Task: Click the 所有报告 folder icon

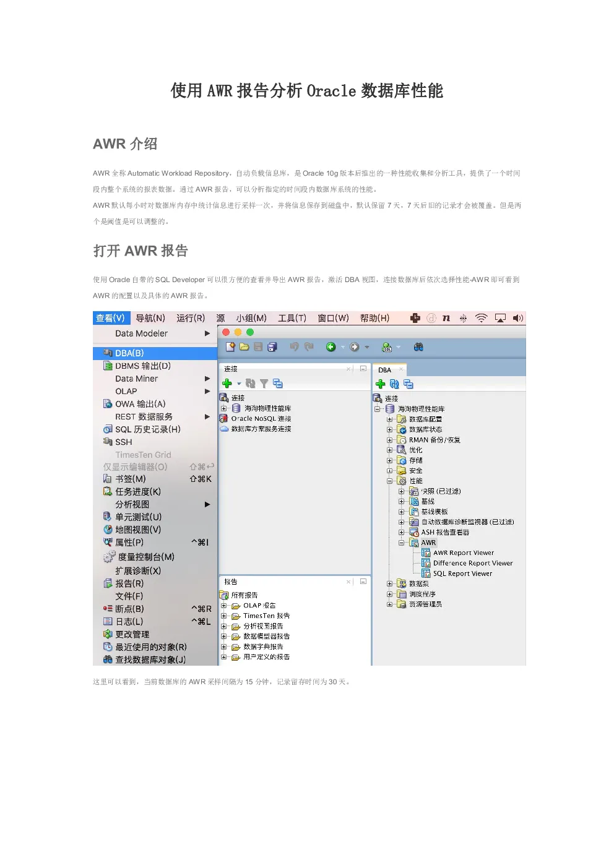Action: coord(224,595)
